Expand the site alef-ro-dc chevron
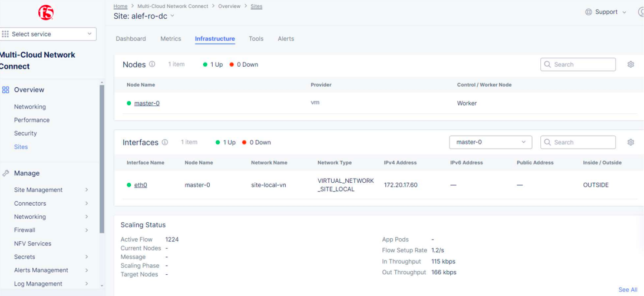644x296 pixels. point(172,15)
